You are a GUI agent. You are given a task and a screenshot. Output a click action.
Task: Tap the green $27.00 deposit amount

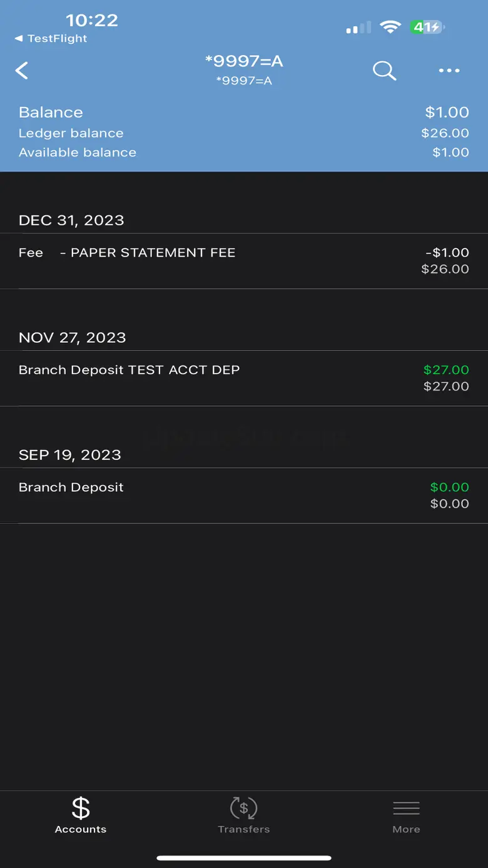point(446,370)
